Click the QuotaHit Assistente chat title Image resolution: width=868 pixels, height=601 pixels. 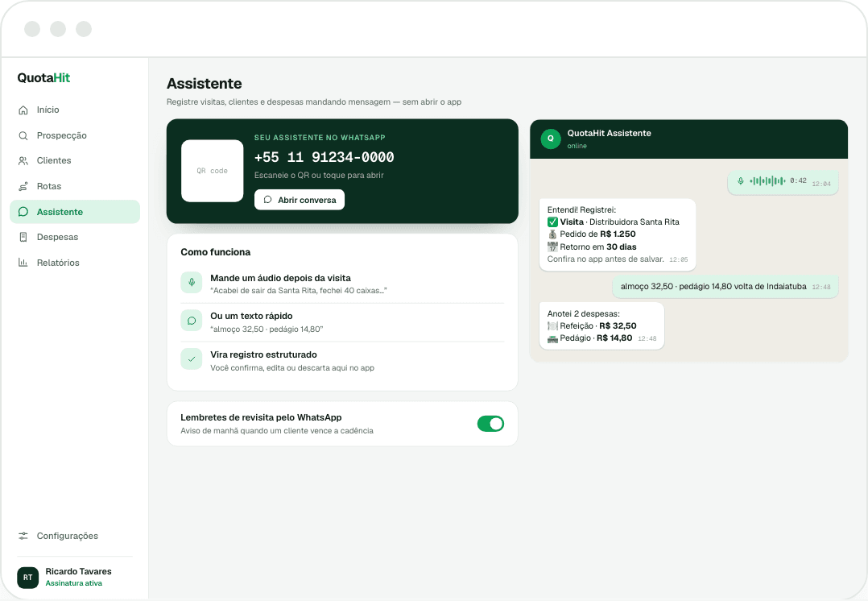click(x=609, y=134)
